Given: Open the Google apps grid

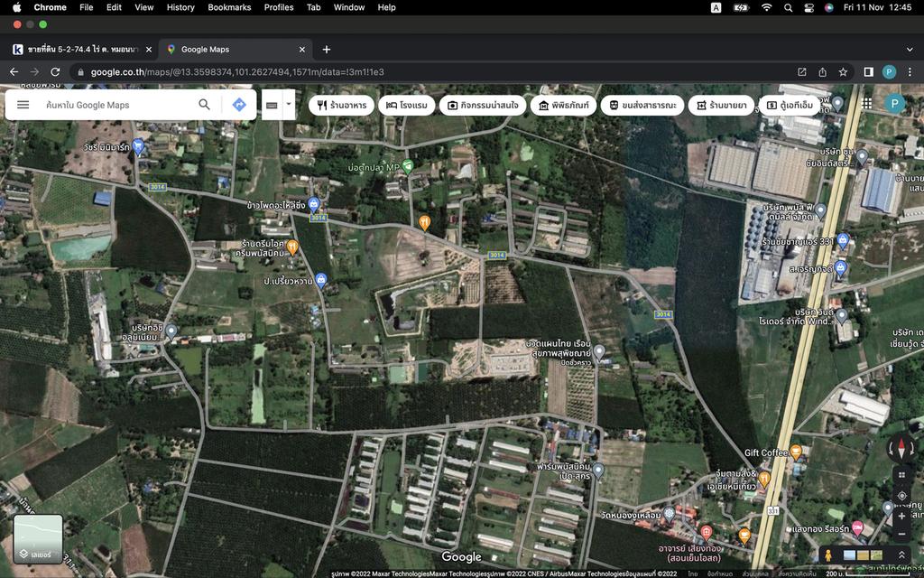Looking at the screenshot, I should (x=867, y=103).
